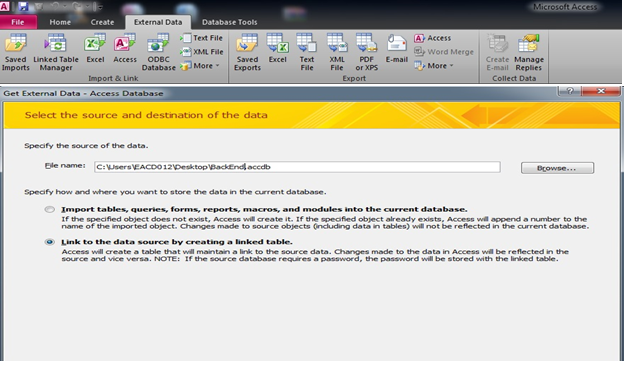Switch to the Database Tools tab

click(x=230, y=22)
